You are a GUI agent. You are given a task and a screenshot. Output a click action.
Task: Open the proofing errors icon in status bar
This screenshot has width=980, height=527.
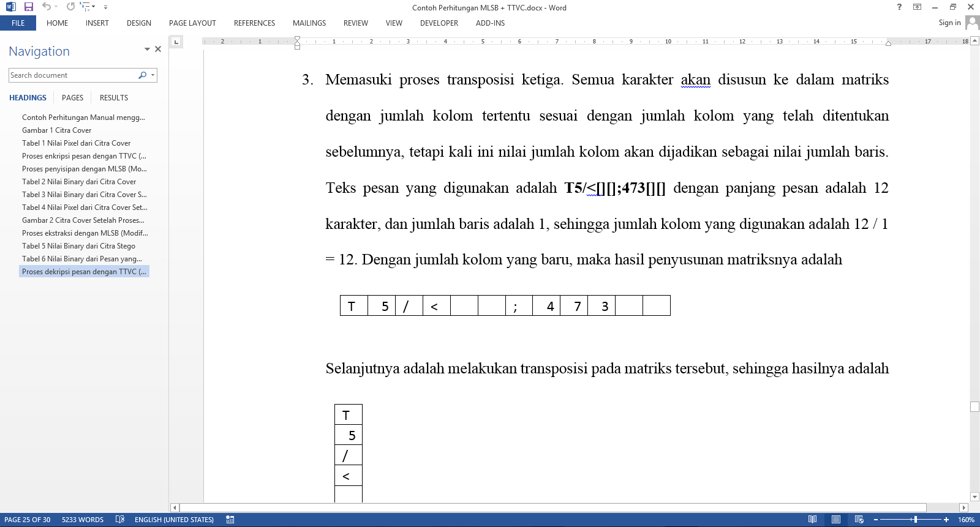click(120, 520)
